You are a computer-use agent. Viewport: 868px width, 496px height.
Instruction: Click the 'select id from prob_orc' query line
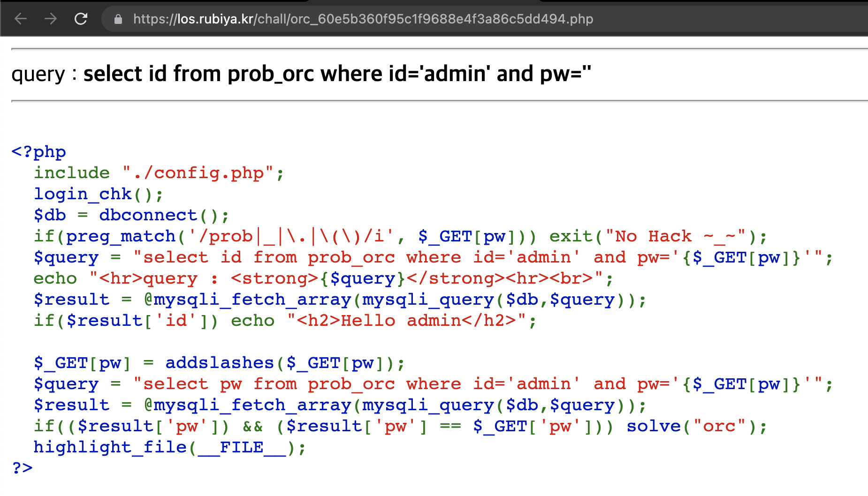[433, 257]
